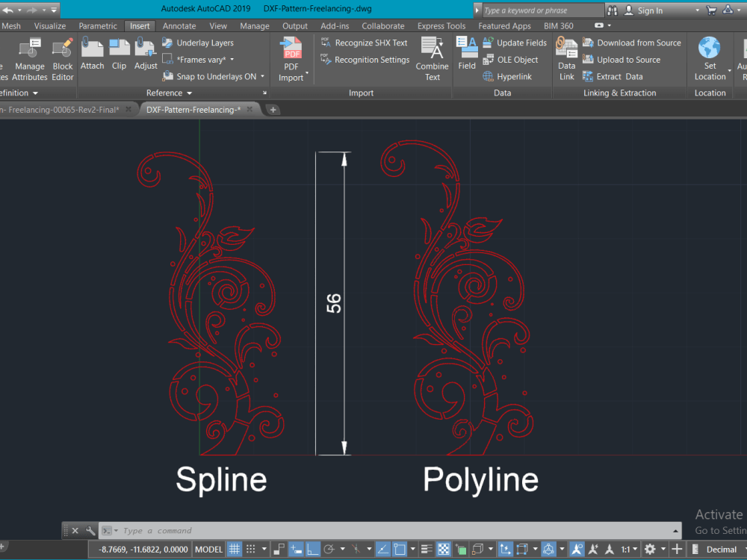Image resolution: width=747 pixels, height=560 pixels.
Task: Open the Data Link tool
Action: (566, 56)
